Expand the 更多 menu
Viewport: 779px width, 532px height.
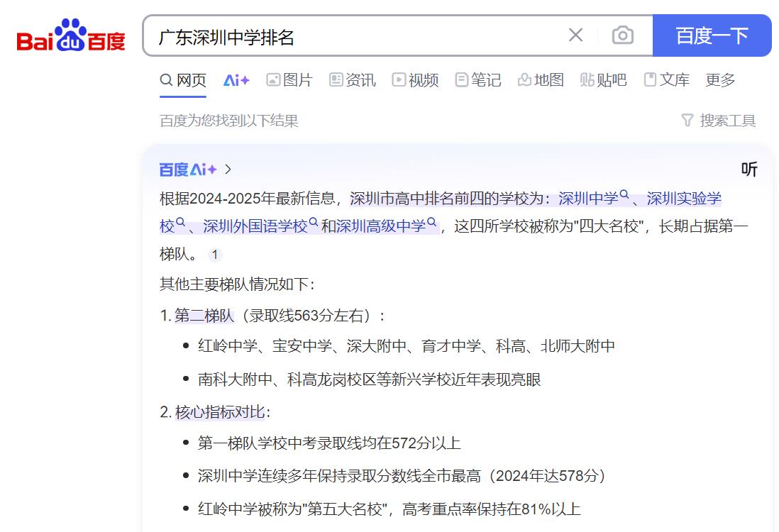coord(720,80)
